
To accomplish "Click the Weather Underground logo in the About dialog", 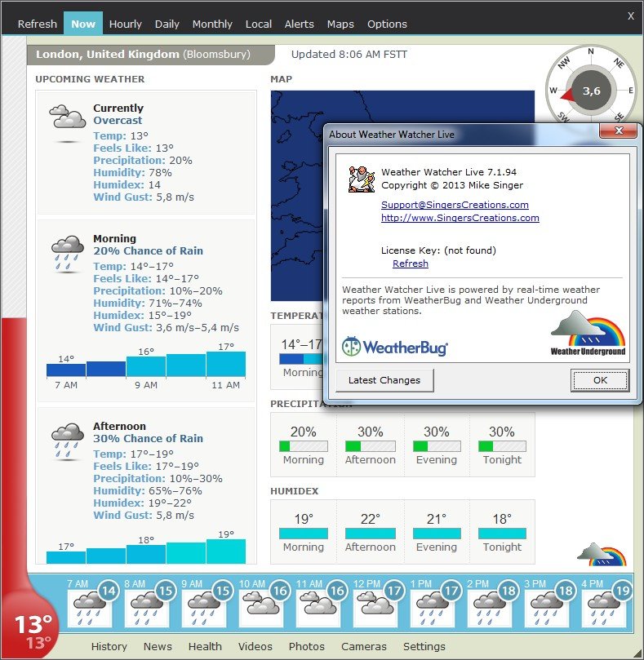I will point(588,334).
